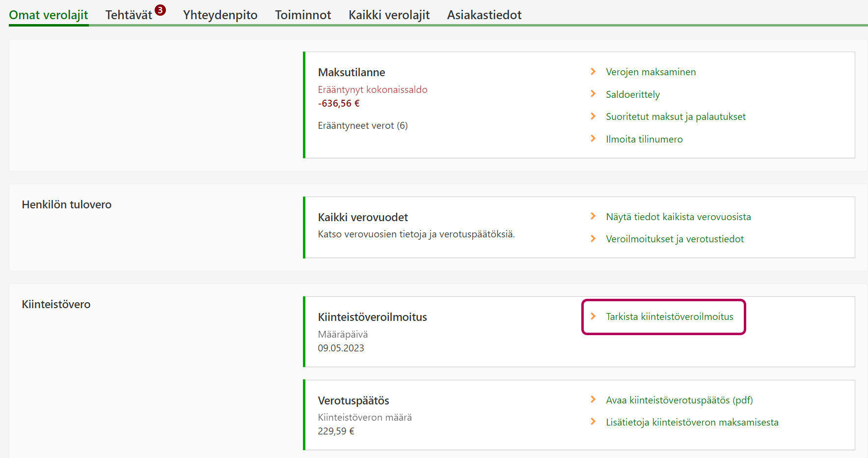
Task: Open the Asiakastiedot tab
Action: point(484,15)
